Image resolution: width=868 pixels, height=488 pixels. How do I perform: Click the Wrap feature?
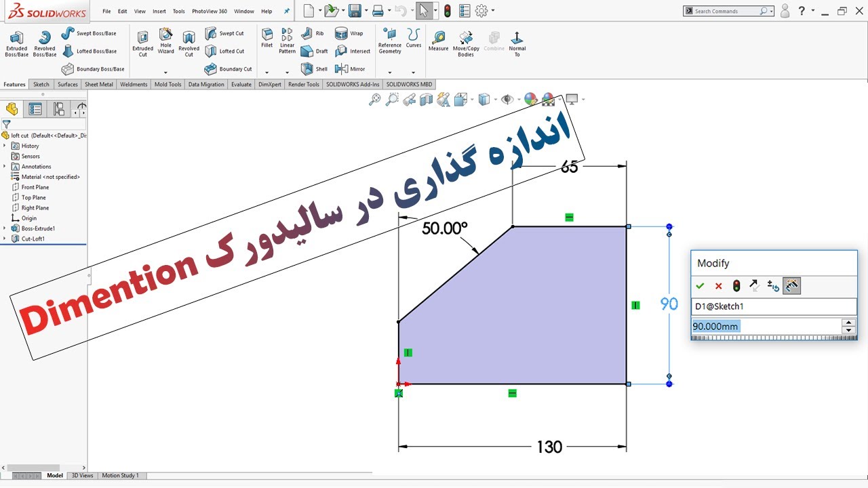tap(349, 33)
